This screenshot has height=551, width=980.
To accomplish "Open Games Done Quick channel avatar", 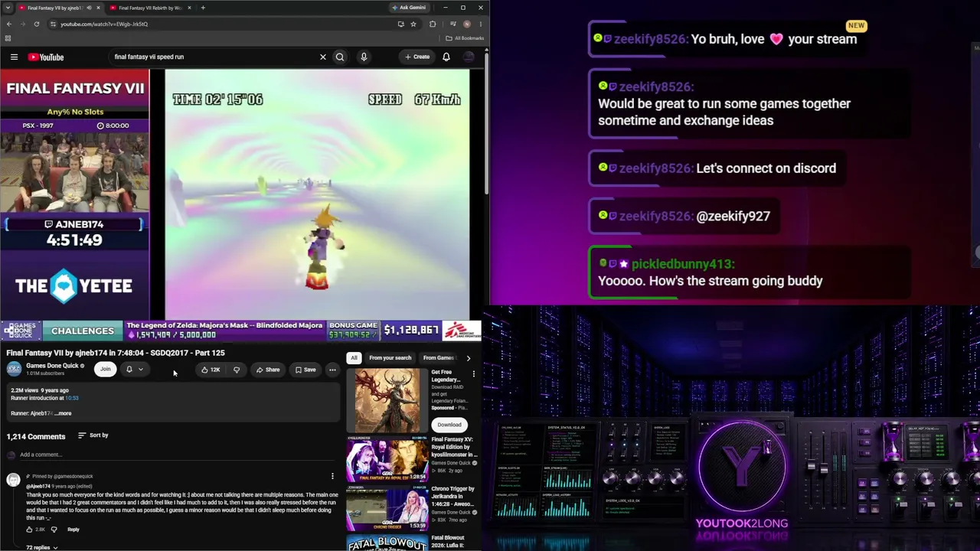I will coord(14,369).
